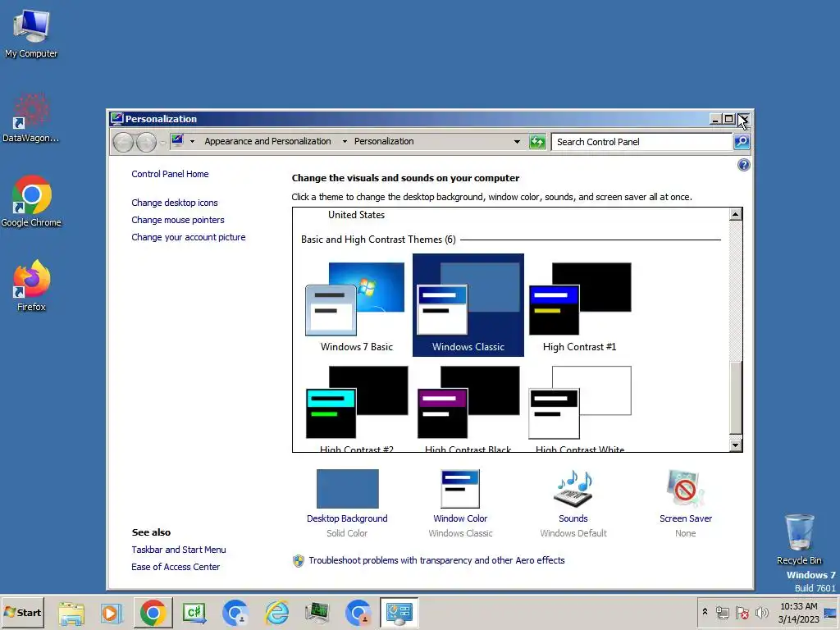Click Appearance and Personalization breadcrumb
Image resolution: width=840 pixels, height=630 pixels.
click(267, 141)
